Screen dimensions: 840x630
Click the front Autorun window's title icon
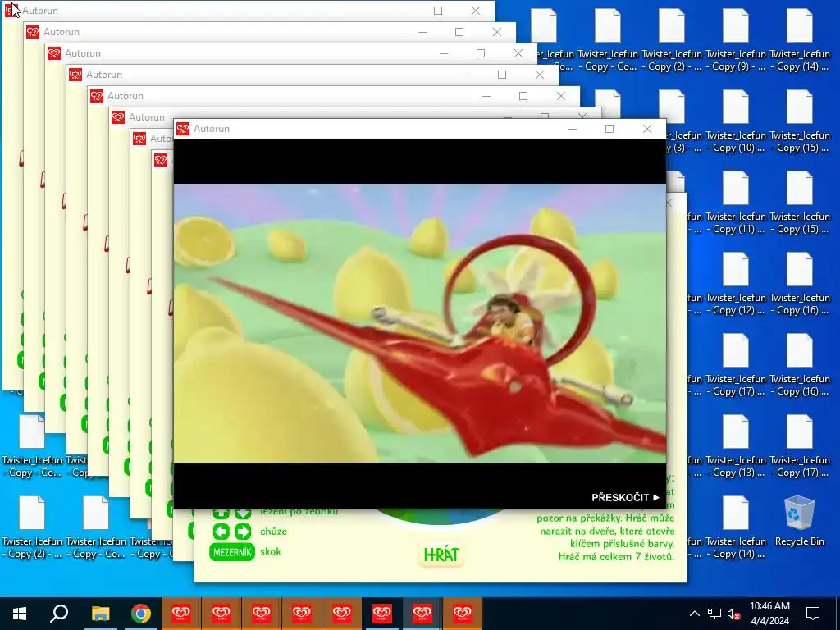(x=183, y=129)
